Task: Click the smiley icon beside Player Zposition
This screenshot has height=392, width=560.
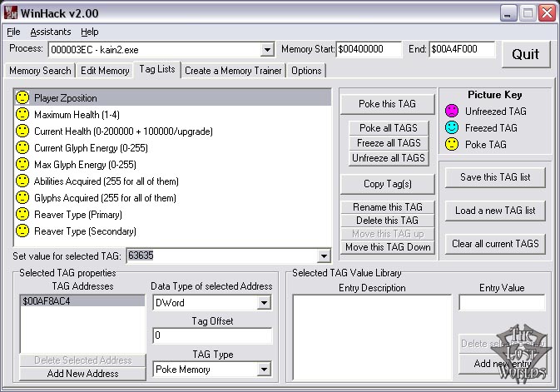Action: [22, 97]
